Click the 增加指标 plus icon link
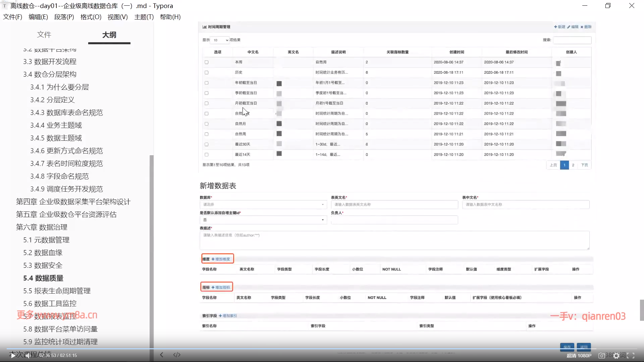Viewport: 644px width, 362px height. (x=221, y=287)
